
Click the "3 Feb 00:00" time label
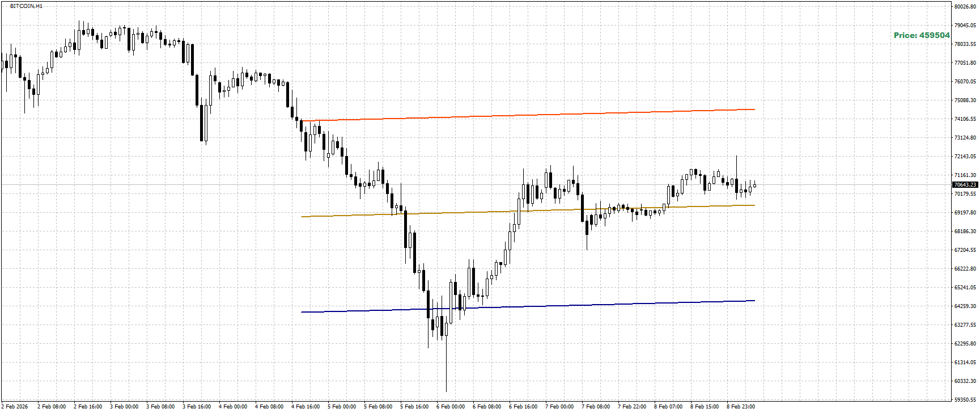(x=124, y=407)
